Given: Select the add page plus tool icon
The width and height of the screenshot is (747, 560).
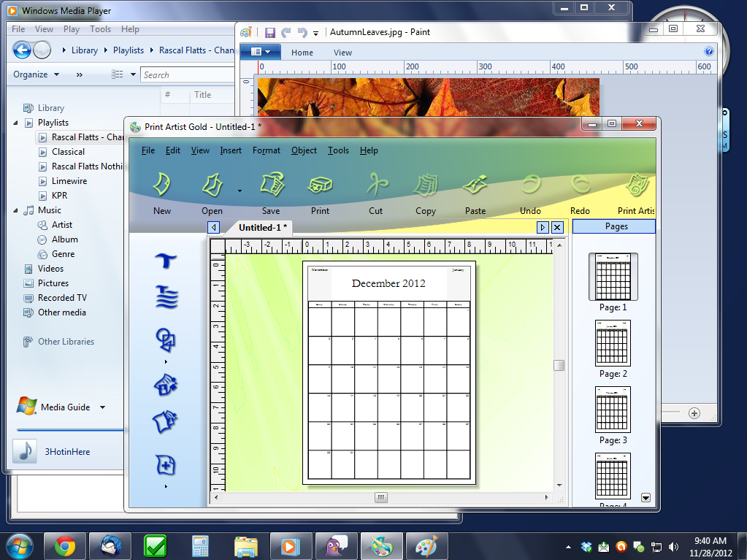Looking at the screenshot, I should 166,465.
